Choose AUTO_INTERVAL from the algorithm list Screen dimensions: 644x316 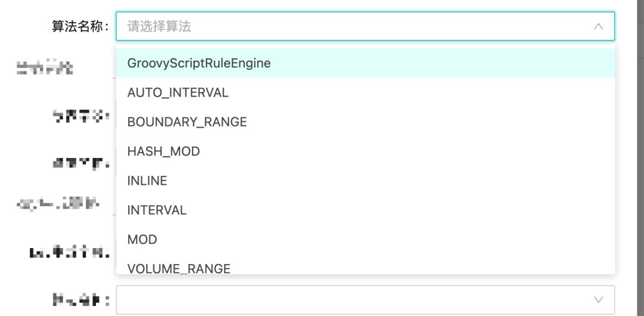[178, 93]
